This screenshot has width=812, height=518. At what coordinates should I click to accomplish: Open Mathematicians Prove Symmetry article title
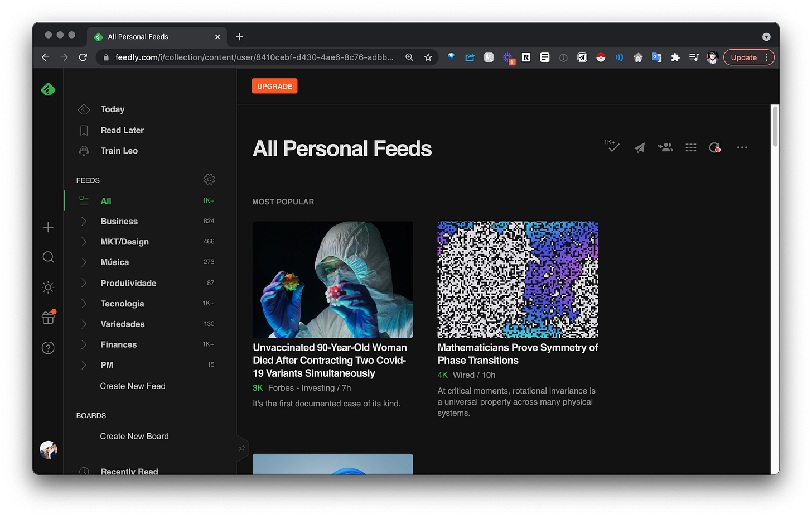pyautogui.click(x=518, y=354)
